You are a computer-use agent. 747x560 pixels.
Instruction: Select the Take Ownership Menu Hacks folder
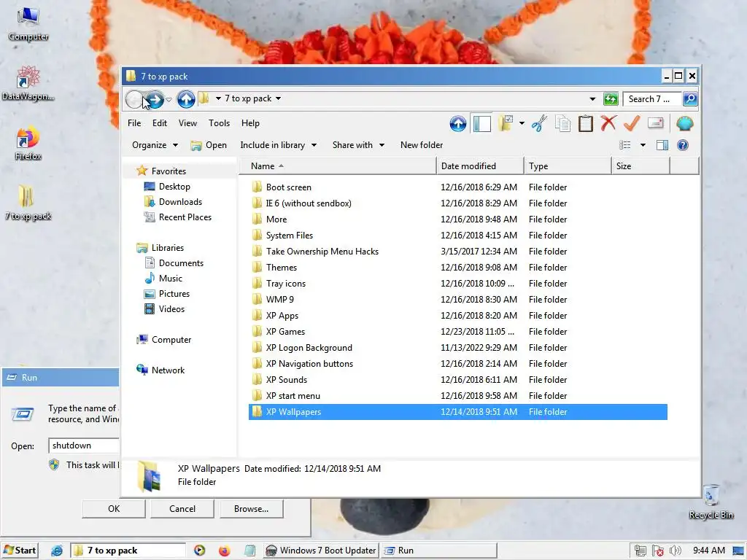click(x=322, y=252)
